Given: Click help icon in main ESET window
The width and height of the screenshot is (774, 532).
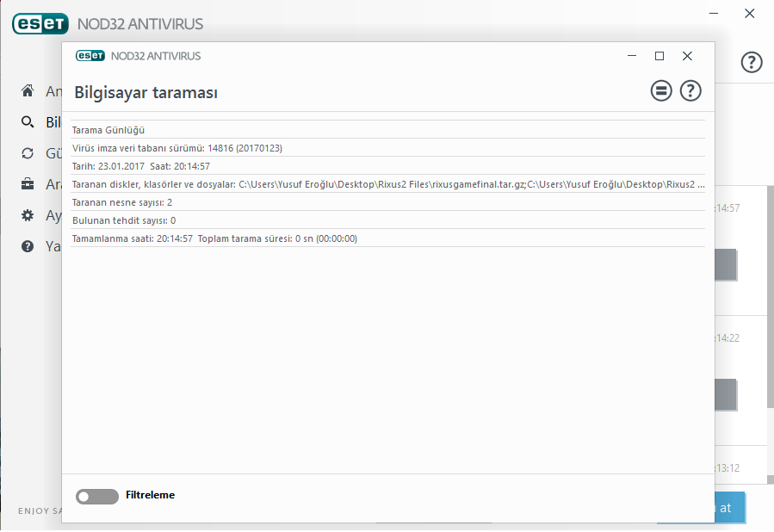Looking at the screenshot, I should [x=752, y=62].
